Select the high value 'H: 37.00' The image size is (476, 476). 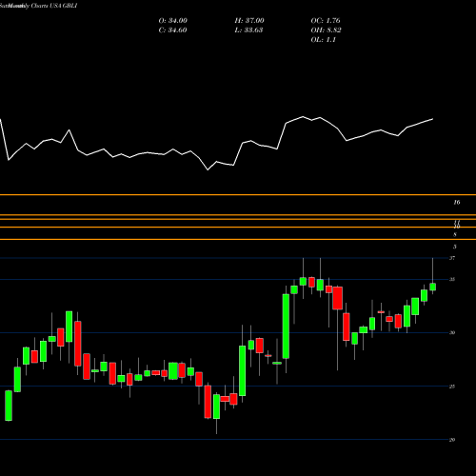click(249, 21)
